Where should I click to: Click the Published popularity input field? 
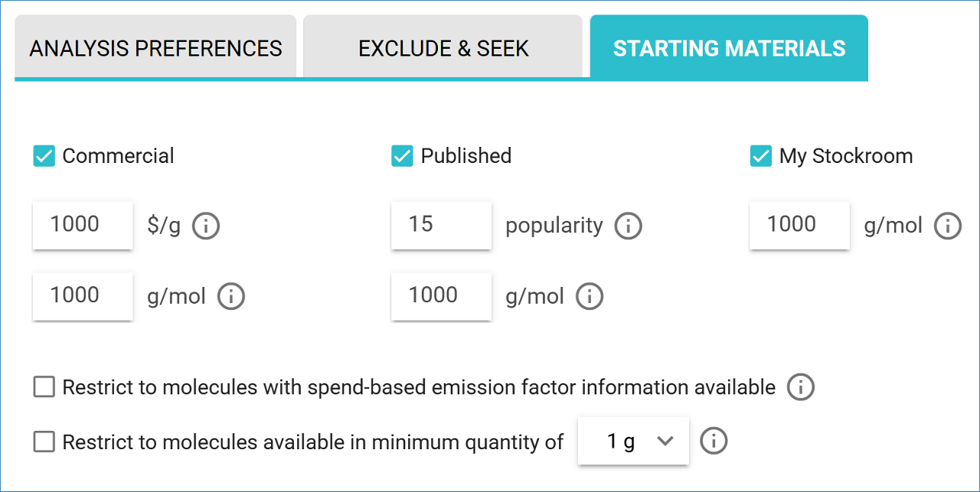point(441,225)
